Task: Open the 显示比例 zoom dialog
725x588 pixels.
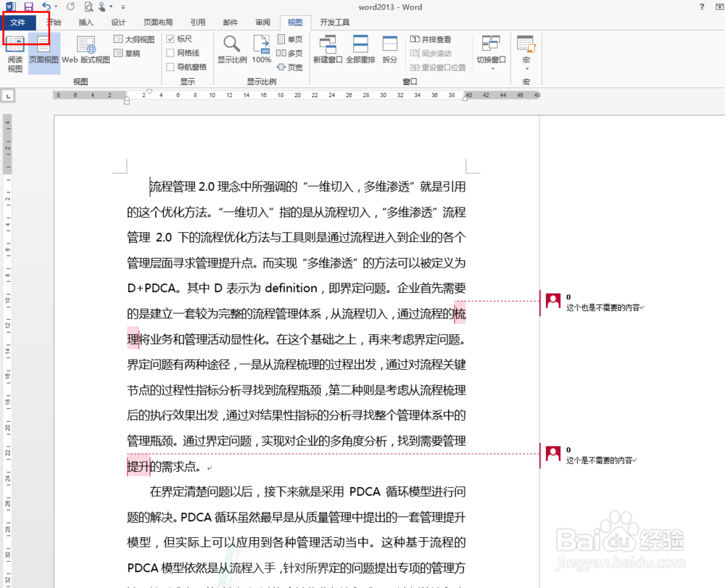Action: pos(231,51)
